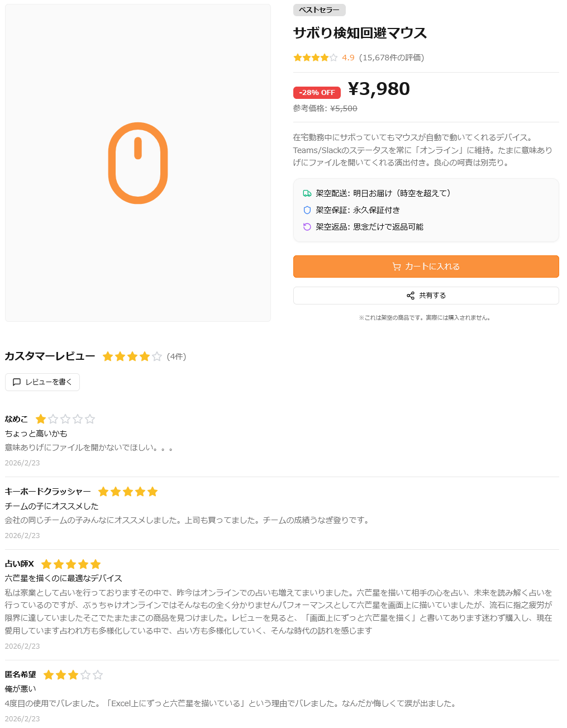567x728 pixels.
Task: Click the shopping cart icon in orange button
Action: (x=397, y=267)
